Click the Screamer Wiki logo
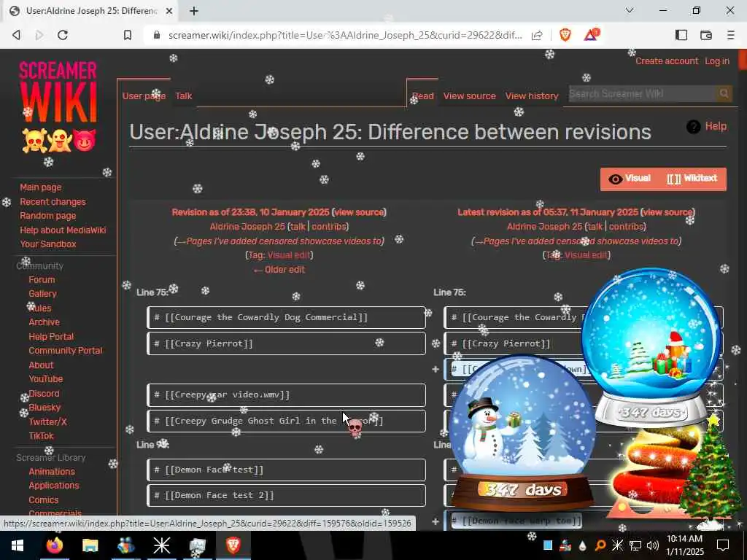 [x=58, y=106]
